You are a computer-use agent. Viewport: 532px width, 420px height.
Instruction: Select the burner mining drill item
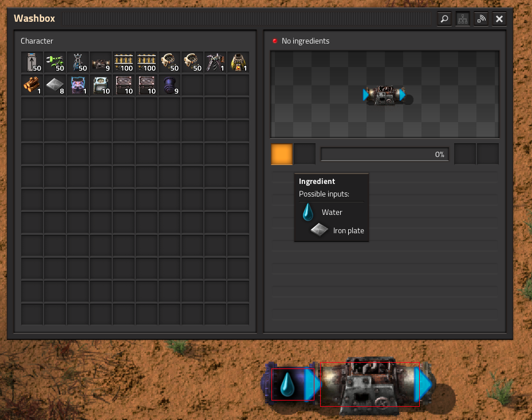tap(215, 62)
